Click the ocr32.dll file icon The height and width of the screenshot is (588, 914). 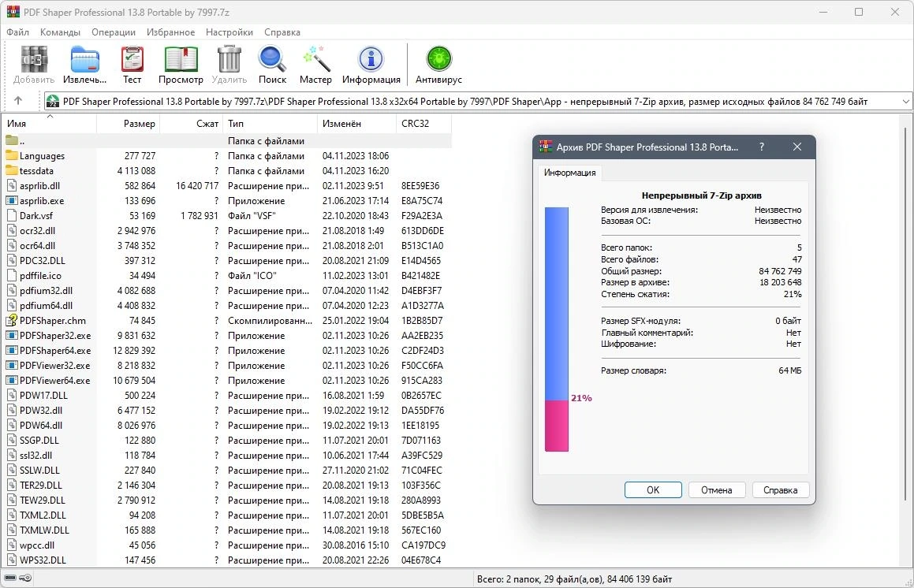tap(12, 231)
